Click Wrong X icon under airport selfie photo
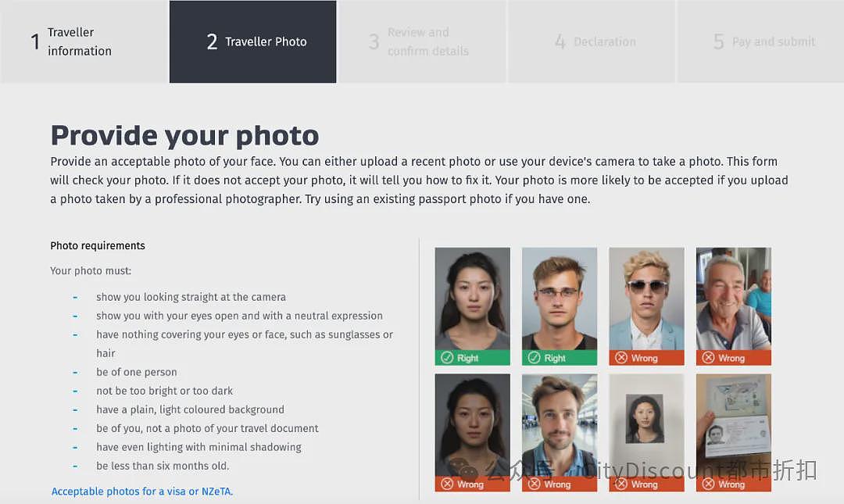 [x=534, y=484]
